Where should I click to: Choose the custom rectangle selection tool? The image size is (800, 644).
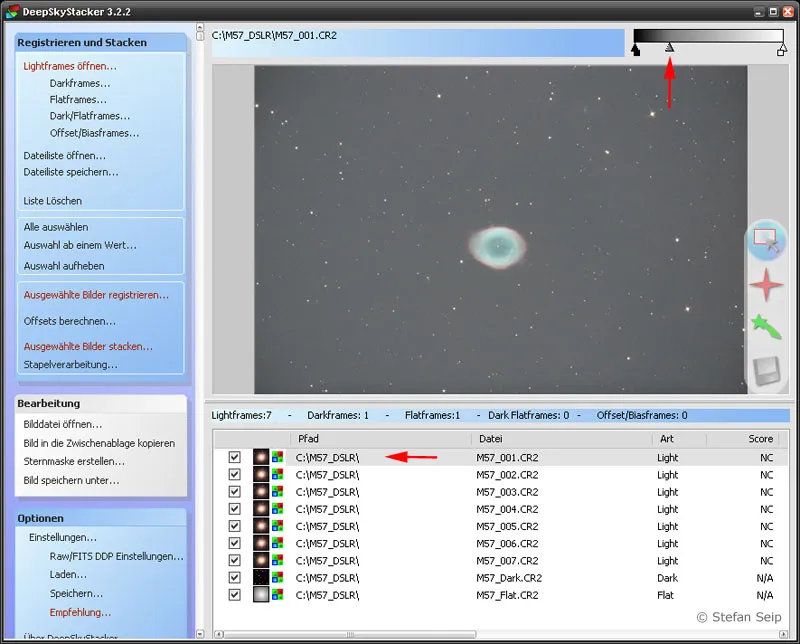pyautogui.click(x=766, y=240)
